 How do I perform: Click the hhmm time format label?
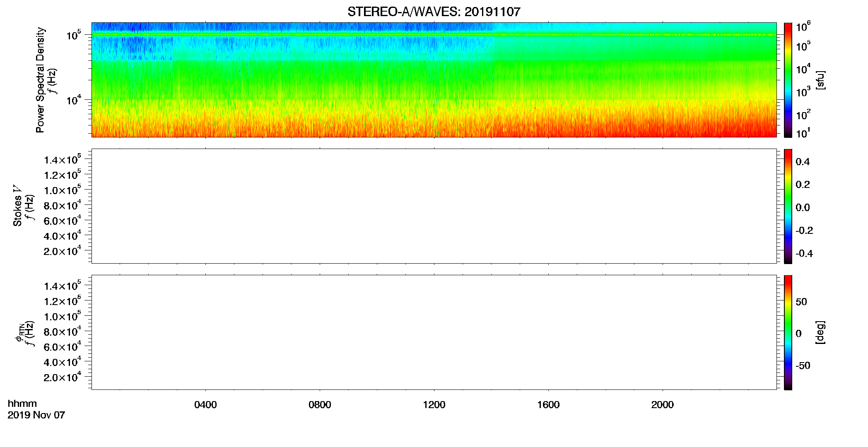coord(22,404)
